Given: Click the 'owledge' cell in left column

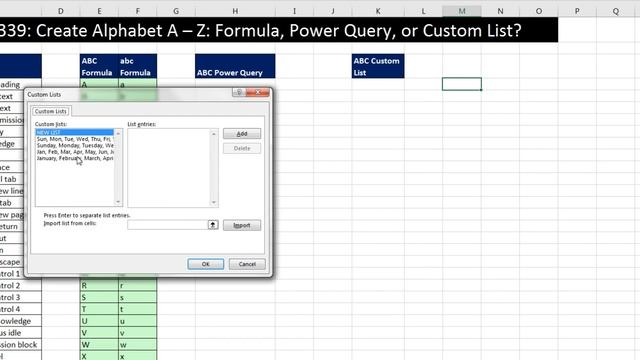Looking at the screenshot, I should tap(20, 321).
